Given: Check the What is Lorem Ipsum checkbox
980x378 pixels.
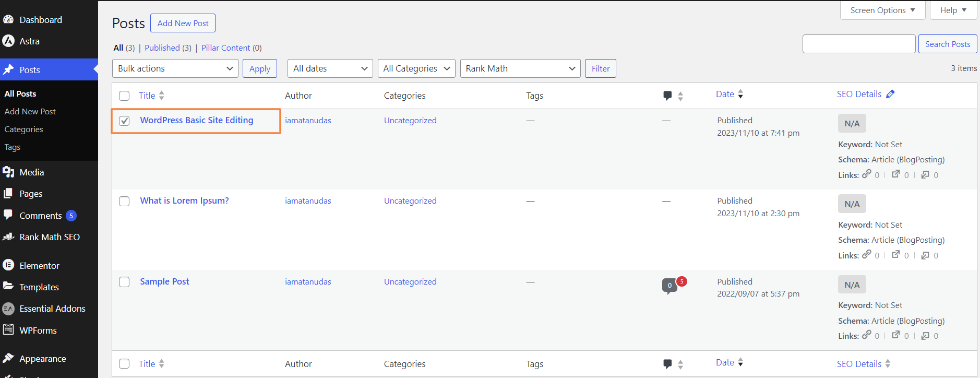Looking at the screenshot, I should click(x=124, y=201).
